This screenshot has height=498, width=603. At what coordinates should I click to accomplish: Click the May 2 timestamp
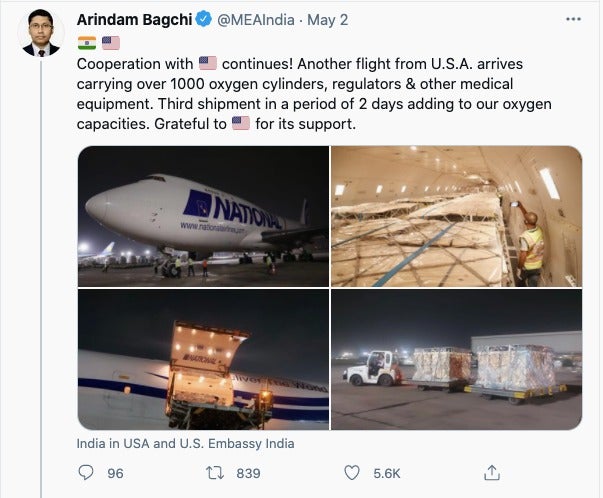[x=328, y=20]
